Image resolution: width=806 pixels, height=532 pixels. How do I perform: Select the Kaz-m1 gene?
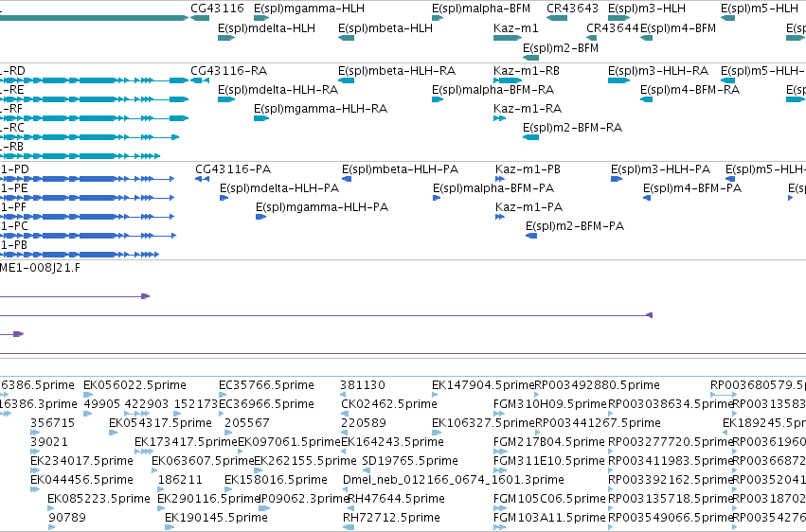(508, 38)
